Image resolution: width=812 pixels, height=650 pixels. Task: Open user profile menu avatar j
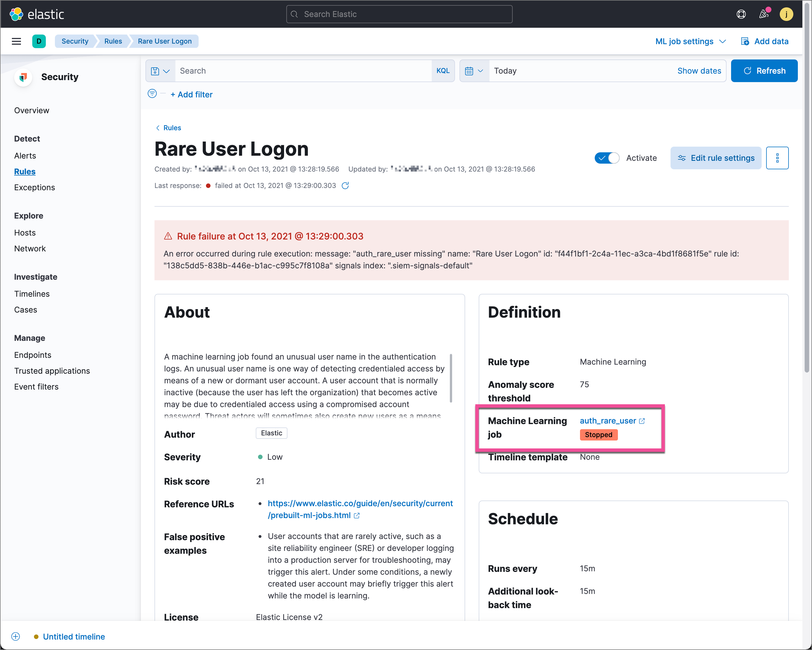coord(786,14)
